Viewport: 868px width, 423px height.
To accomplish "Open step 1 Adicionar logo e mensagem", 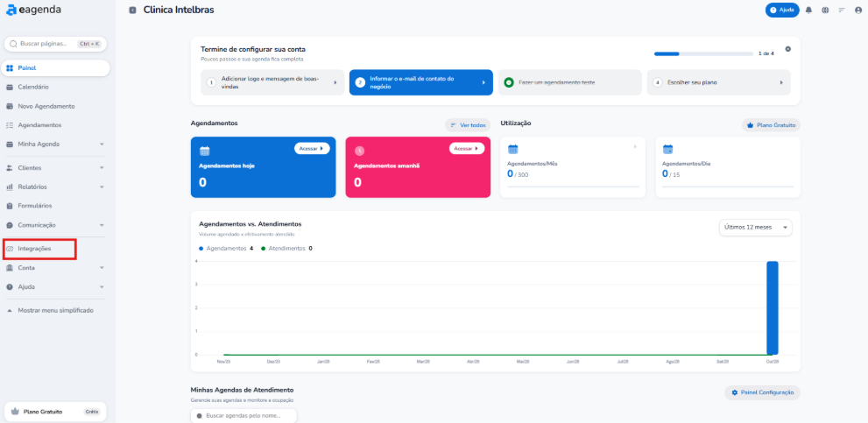I will pos(272,82).
